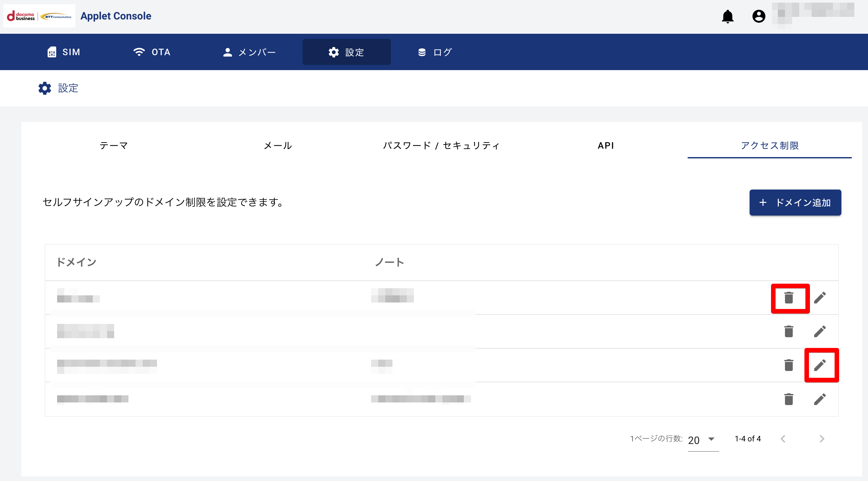Edit the third domain row
The height and width of the screenshot is (481, 868).
pyautogui.click(x=819, y=365)
